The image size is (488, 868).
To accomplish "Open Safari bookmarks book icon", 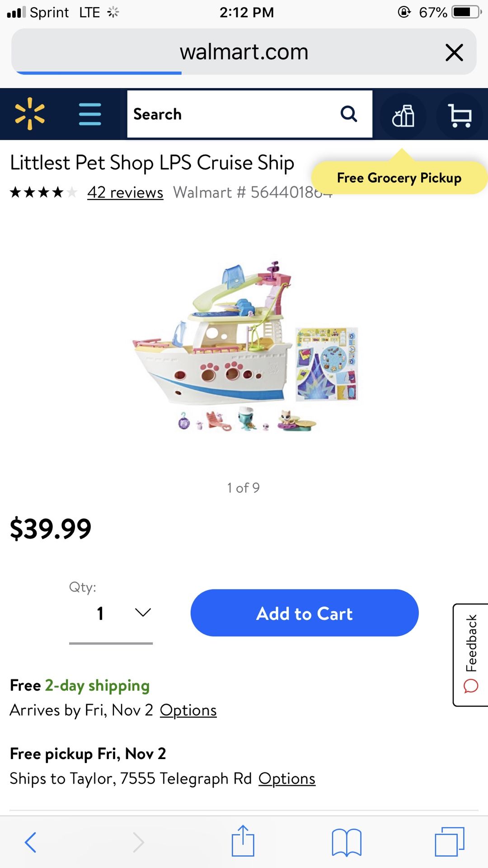I will (347, 842).
